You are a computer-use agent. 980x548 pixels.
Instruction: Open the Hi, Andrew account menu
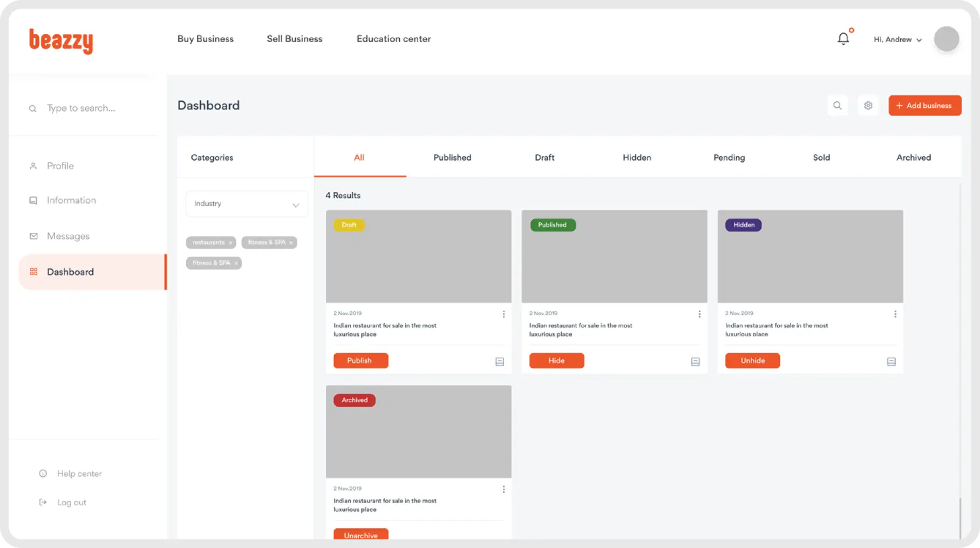[x=897, y=39]
